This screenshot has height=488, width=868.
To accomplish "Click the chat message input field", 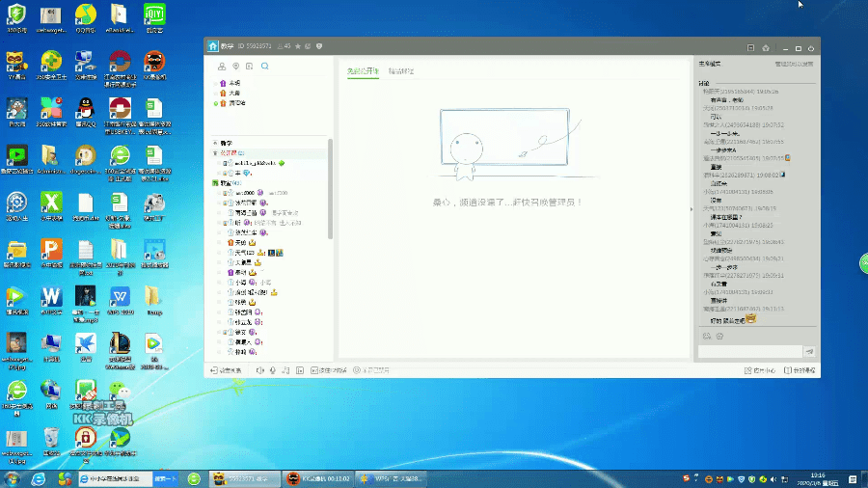I will tap(750, 351).
